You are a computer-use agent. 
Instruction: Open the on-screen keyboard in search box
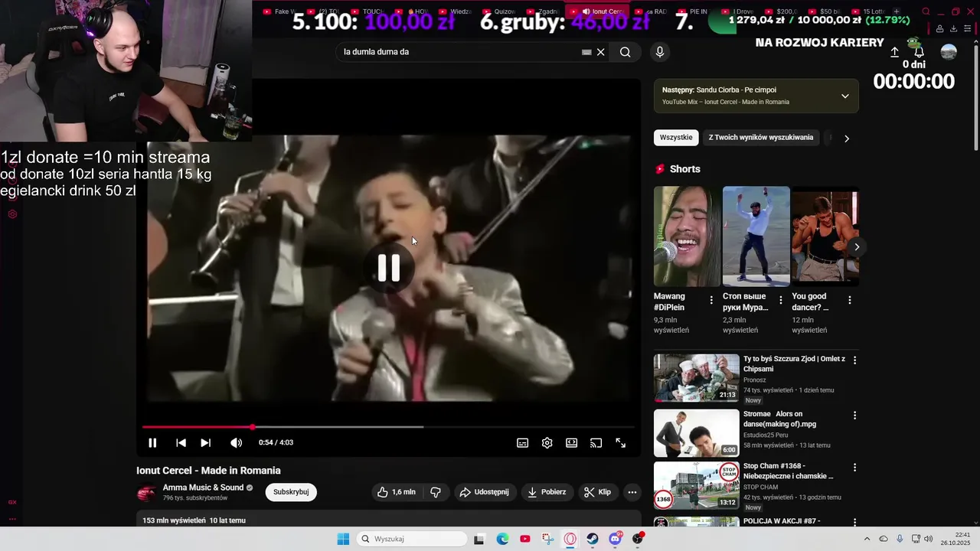586,52
